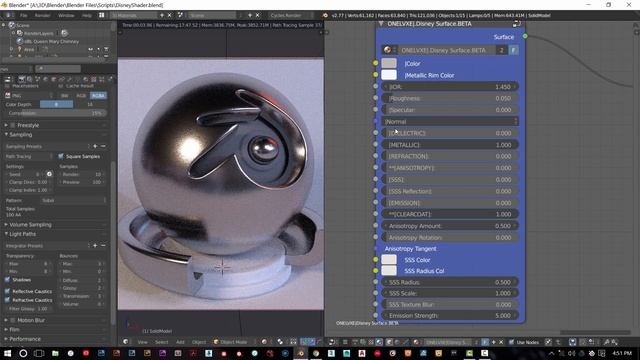Toggle the Square Samples checkbox
The height and width of the screenshot is (360, 640).
[61, 156]
